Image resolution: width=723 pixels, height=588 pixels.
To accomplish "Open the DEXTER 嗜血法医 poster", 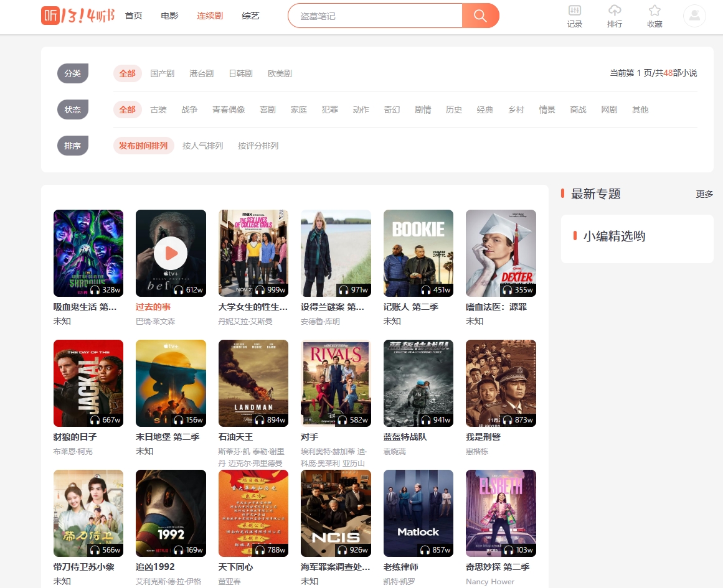I will (x=501, y=253).
